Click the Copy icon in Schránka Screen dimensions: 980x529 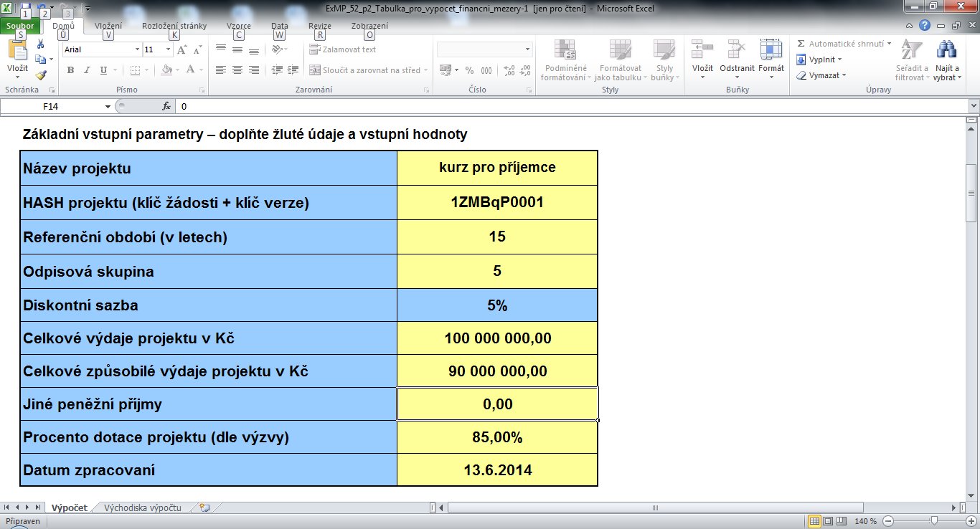41,60
